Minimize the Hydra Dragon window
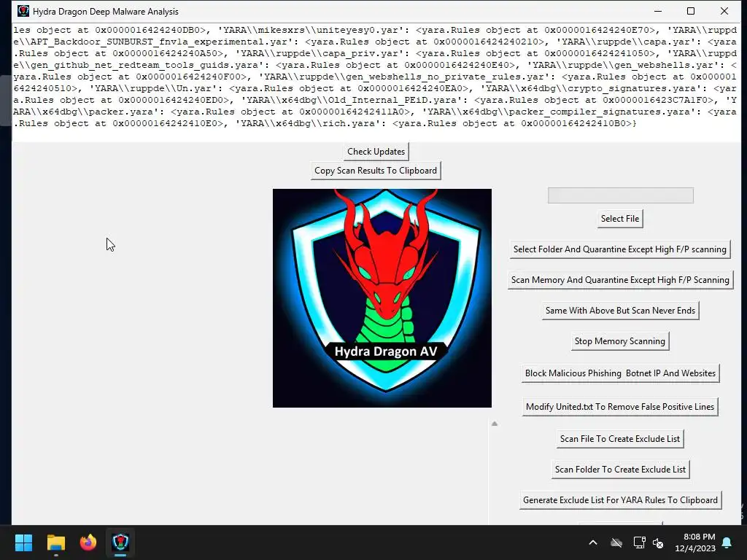Screen dimensions: 747x560 (658, 11)
